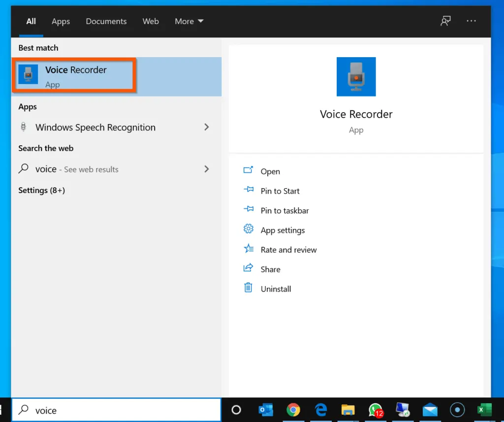This screenshot has width=504, height=422.
Task: Switch to the Apps tab
Action: tap(61, 21)
